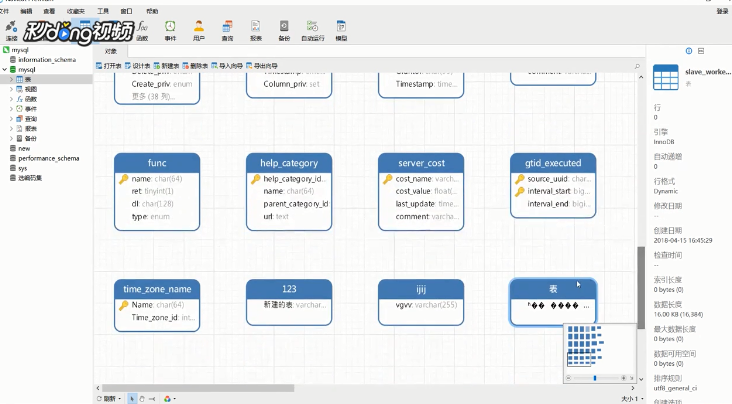The height and width of the screenshot is (404, 732).
Task: Select the hand pan tool in the bottom bar
Action: tap(142, 399)
